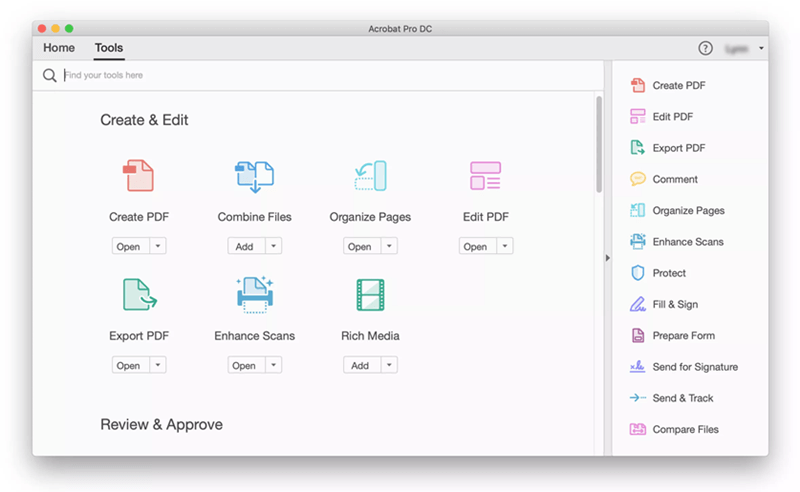This screenshot has width=800, height=492.
Task: Click the Organize Pages icon in Create & Edit
Action: (x=370, y=176)
